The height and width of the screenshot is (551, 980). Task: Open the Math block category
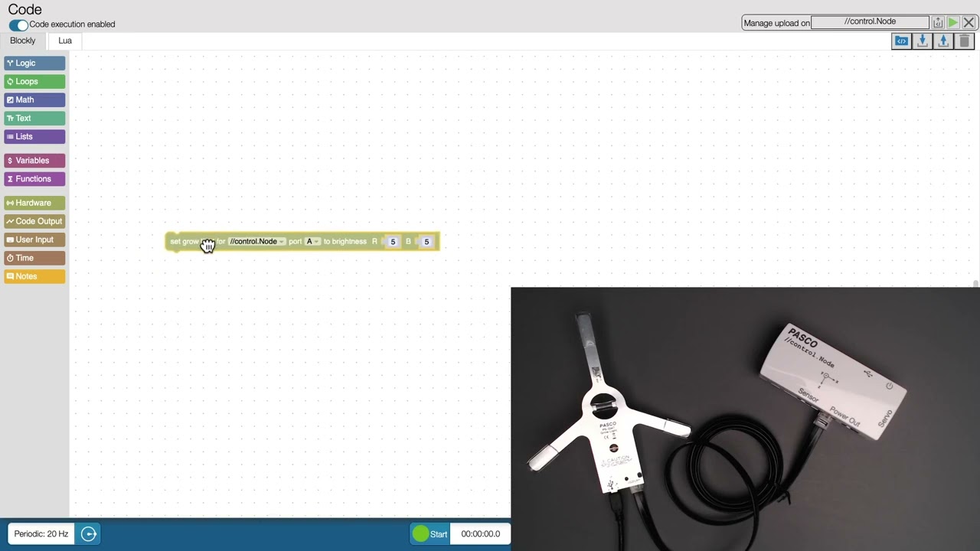click(34, 100)
